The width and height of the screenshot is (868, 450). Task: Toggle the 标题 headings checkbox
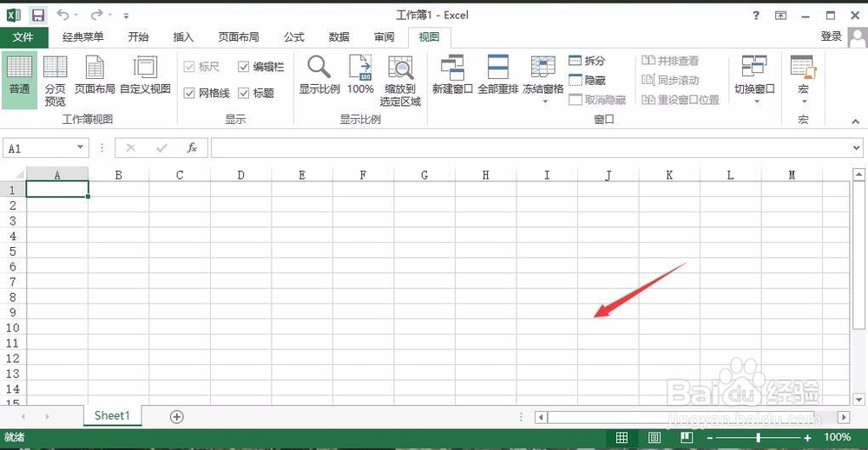point(244,93)
